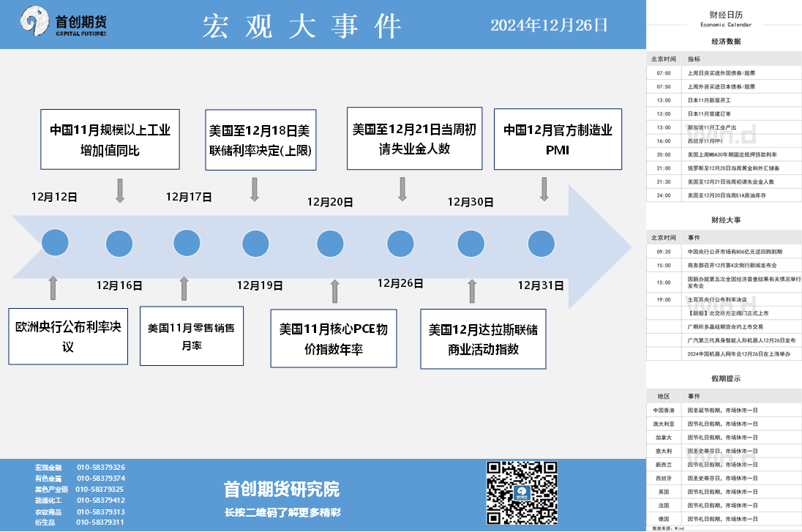The height and width of the screenshot is (532, 802).
Task: Click the 首创期货研究院 footer title
Action: pyautogui.click(x=282, y=490)
